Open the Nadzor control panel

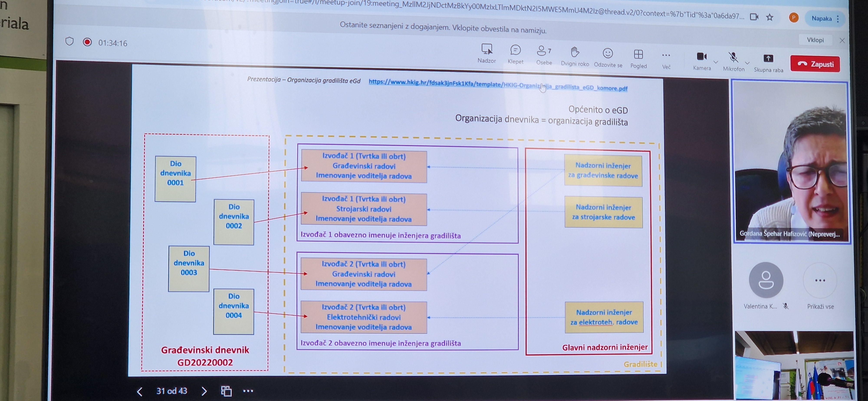click(487, 53)
